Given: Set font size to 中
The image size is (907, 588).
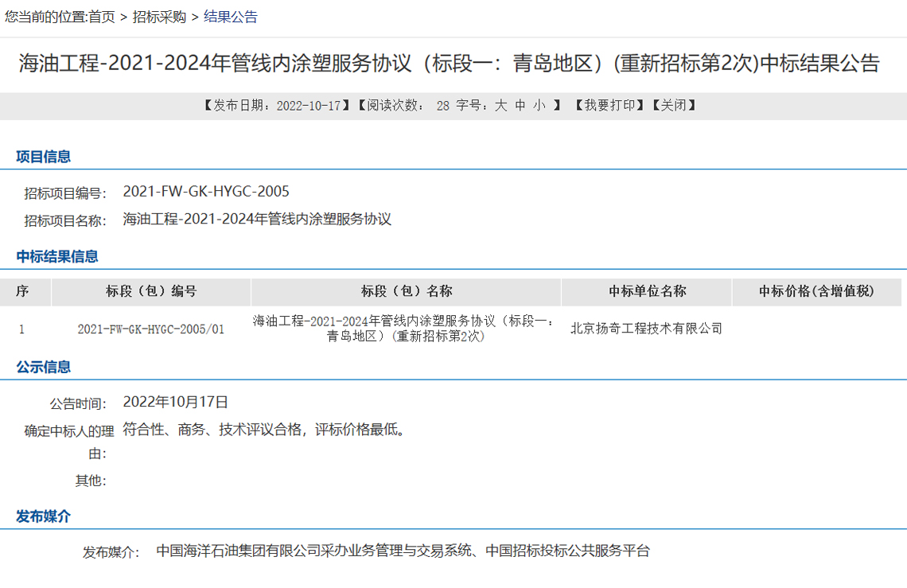Looking at the screenshot, I should tap(520, 105).
